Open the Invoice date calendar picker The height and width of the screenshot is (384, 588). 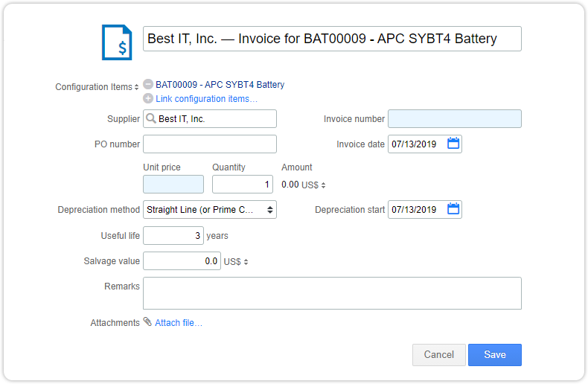pyautogui.click(x=453, y=144)
